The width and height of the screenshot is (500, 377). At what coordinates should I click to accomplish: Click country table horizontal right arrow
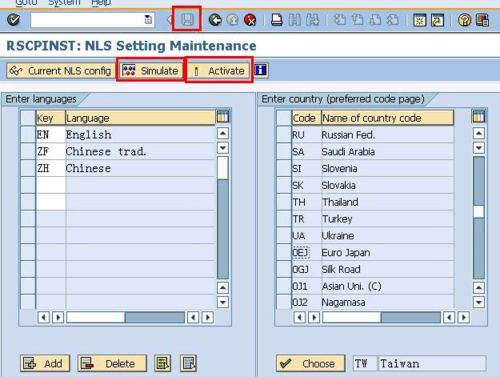[464, 317]
